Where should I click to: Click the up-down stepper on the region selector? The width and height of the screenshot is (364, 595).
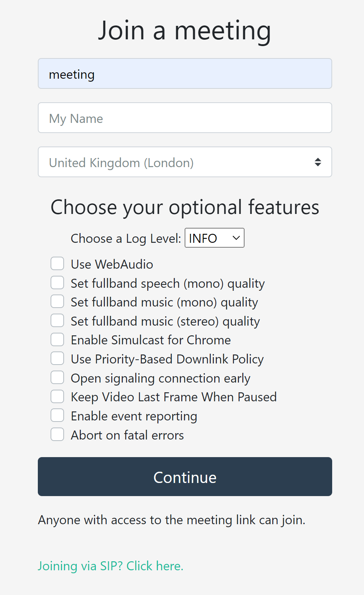318,162
